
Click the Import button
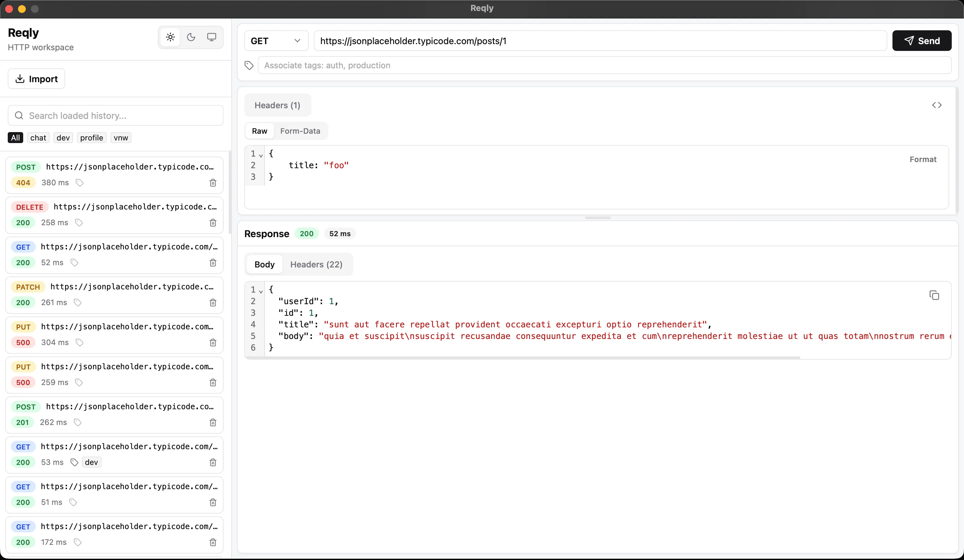pos(36,79)
